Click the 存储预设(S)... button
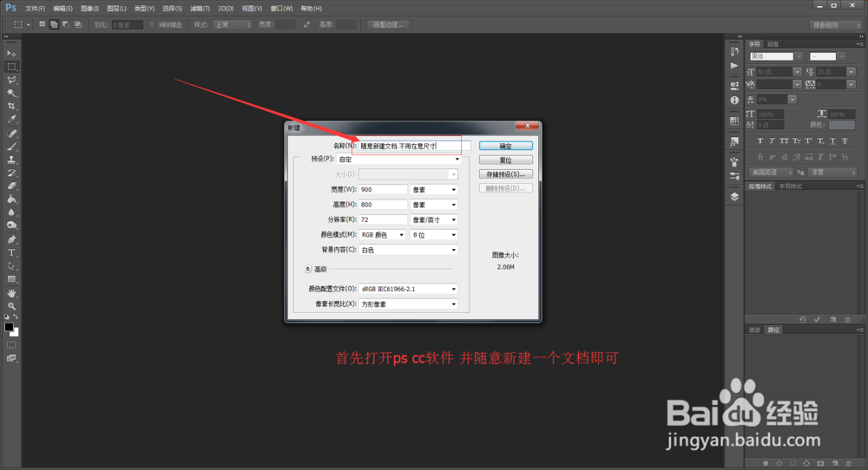The image size is (868, 470). [506, 174]
